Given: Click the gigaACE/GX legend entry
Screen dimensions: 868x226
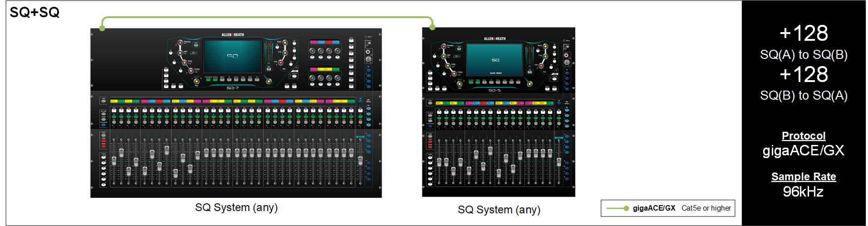Looking at the screenshot, I should pyautogui.click(x=654, y=208).
